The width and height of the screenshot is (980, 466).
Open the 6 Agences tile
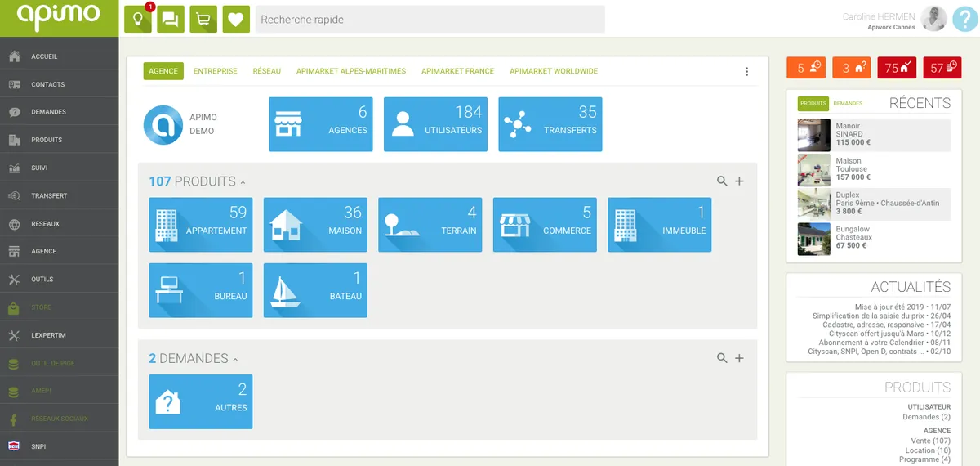point(321,124)
